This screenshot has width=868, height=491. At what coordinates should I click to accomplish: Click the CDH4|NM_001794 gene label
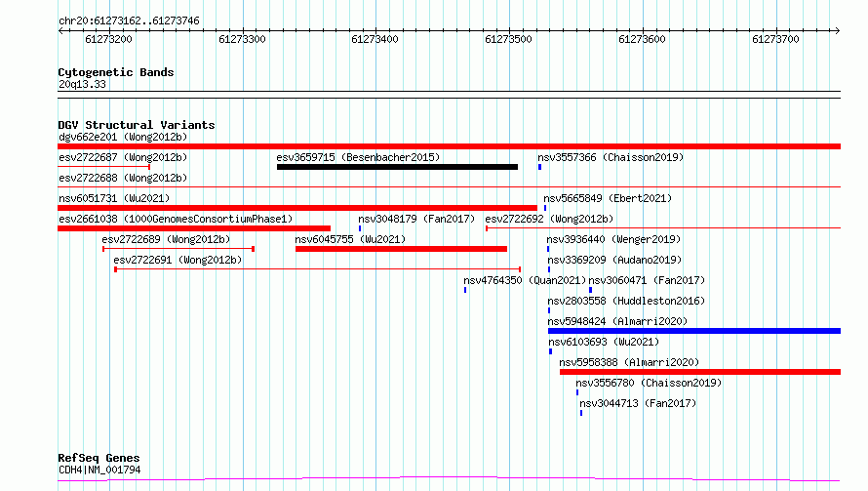[x=99, y=470]
